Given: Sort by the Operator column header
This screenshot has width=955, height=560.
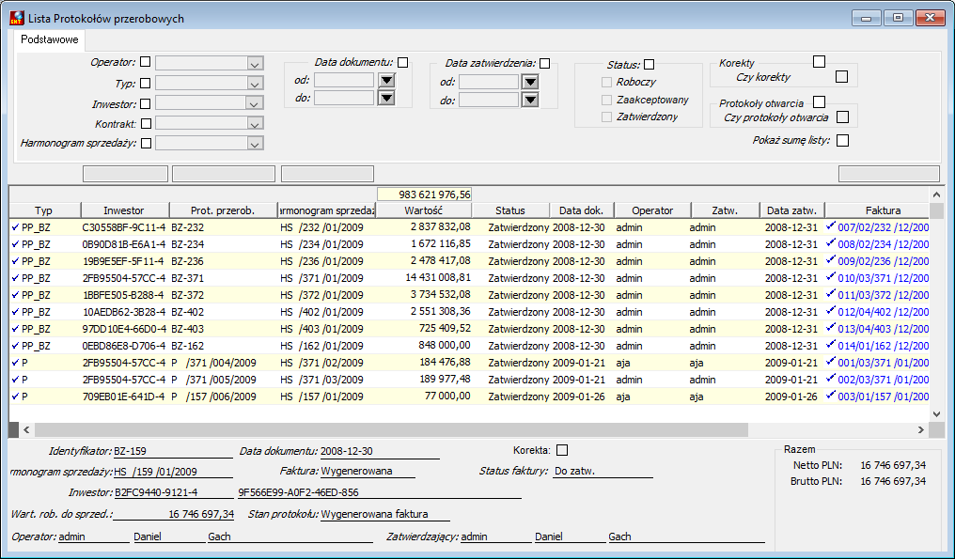Looking at the screenshot, I should (x=652, y=210).
